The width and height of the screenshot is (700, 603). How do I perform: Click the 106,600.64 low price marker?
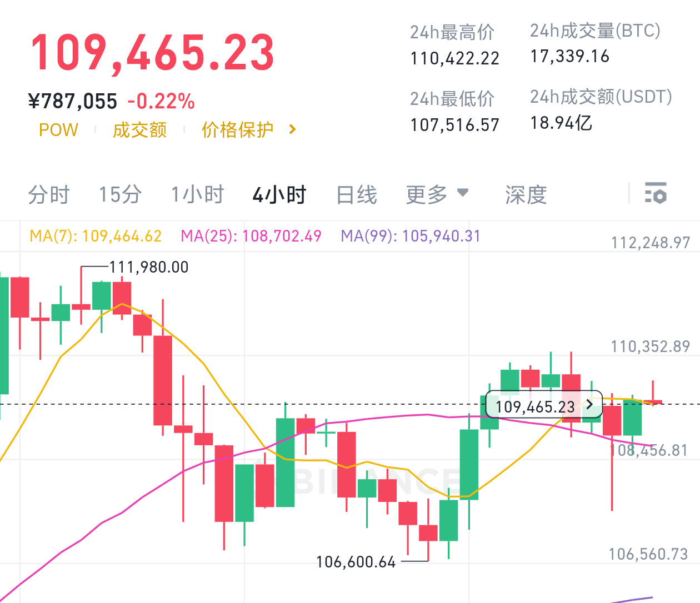click(x=356, y=562)
